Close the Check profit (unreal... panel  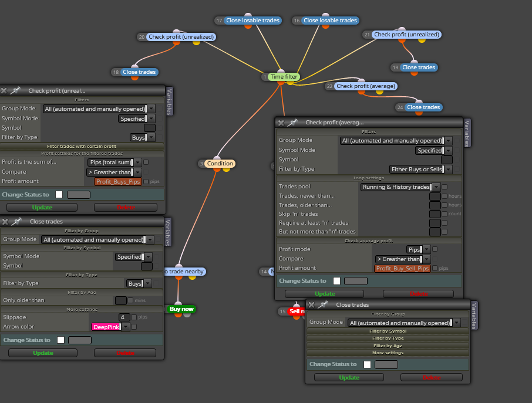[x=4, y=91]
